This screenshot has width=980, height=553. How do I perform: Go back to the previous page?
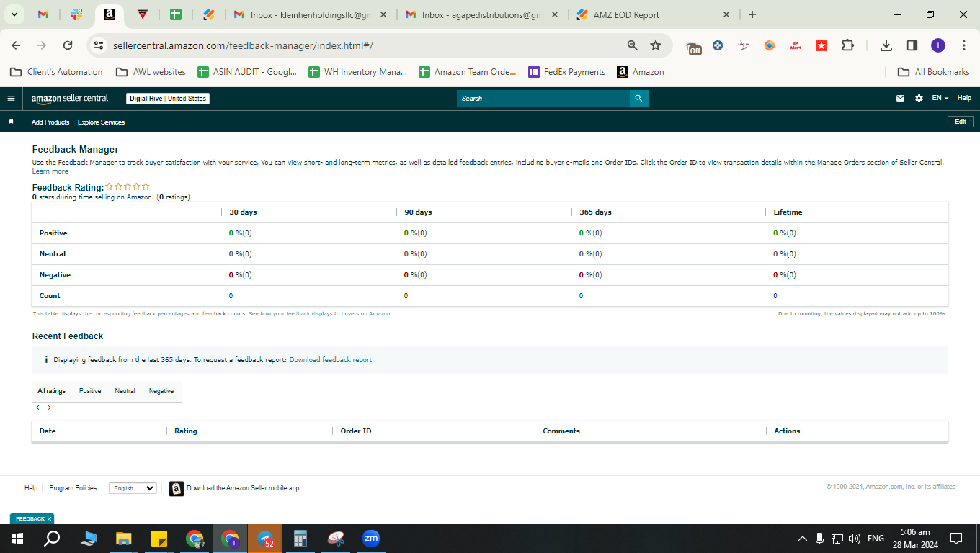[x=16, y=45]
